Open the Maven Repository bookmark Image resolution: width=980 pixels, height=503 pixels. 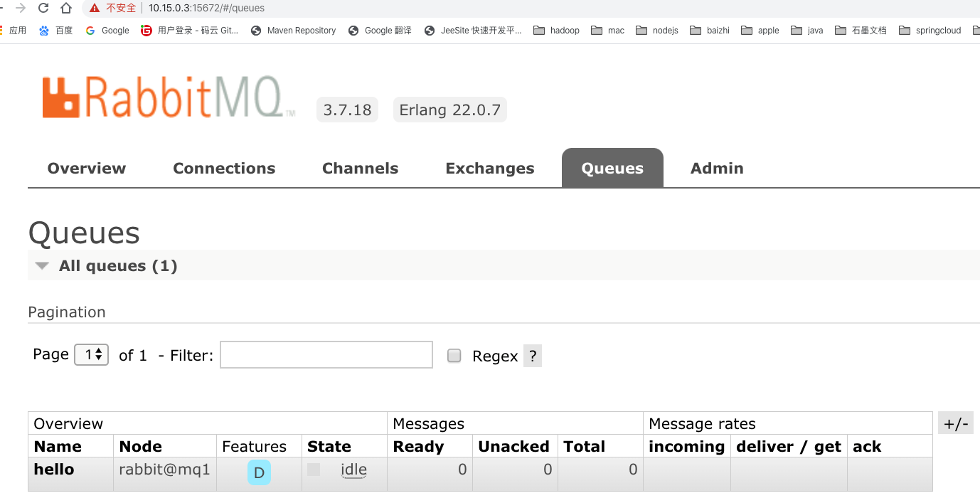click(294, 31)
